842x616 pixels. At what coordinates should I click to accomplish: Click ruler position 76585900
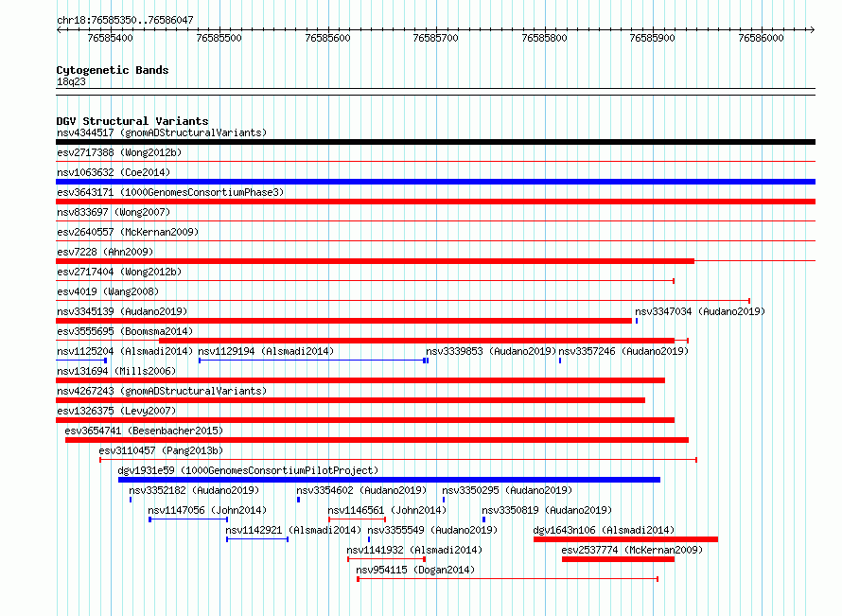pos(653,38)
